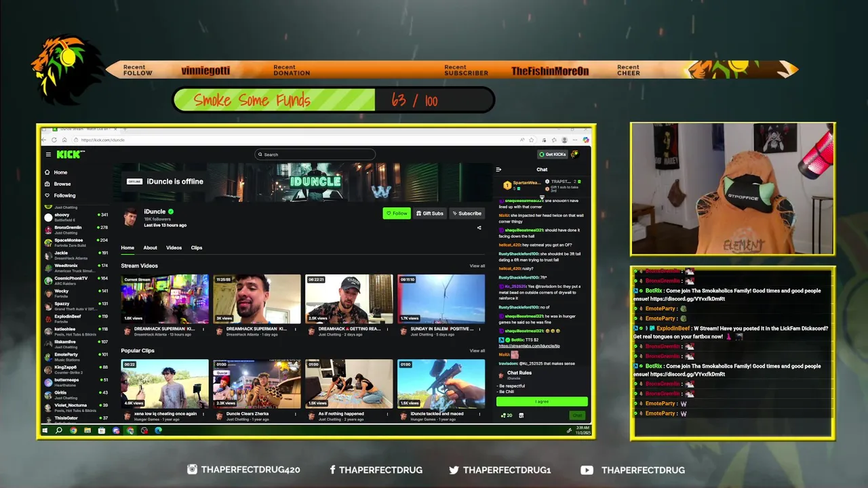Open the Current Stream video thumbnail

click(165, 299)
